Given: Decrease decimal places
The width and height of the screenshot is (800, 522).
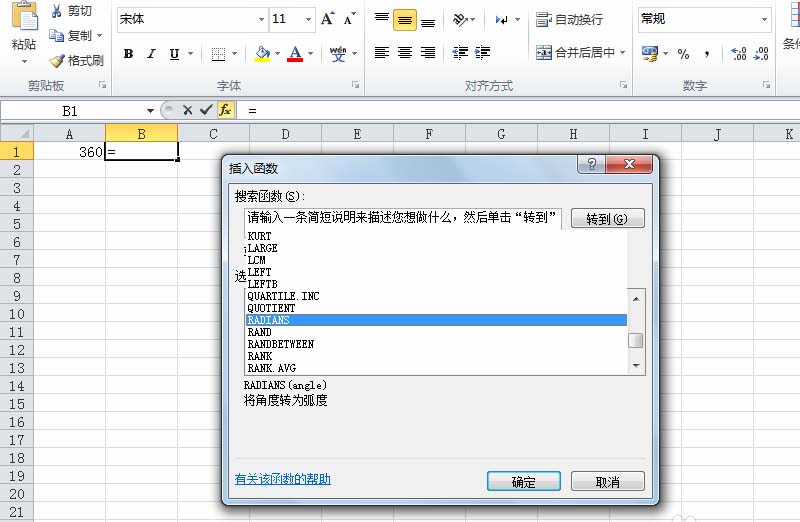Looking at the screenshot, I should pos(761,53).
